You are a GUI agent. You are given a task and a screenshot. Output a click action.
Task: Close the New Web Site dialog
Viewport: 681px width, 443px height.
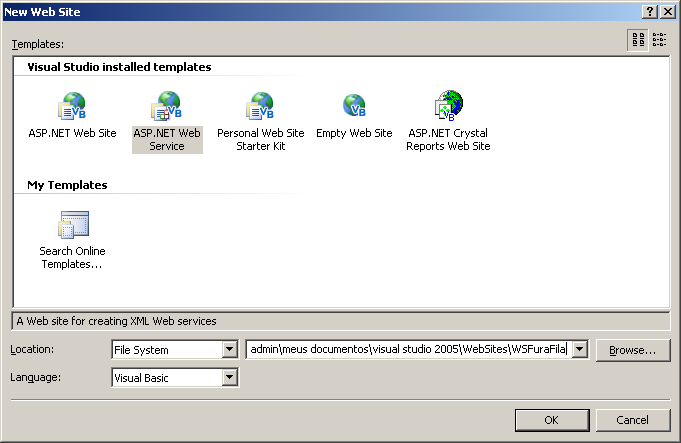[667, 11]
